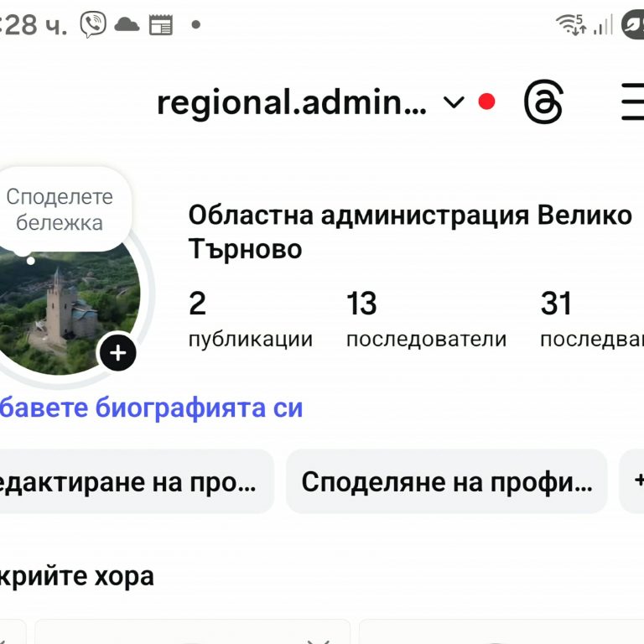The width and height of the screenshot is (644, 644).
Task: Click the add biography link
Action: pos(151,408)
